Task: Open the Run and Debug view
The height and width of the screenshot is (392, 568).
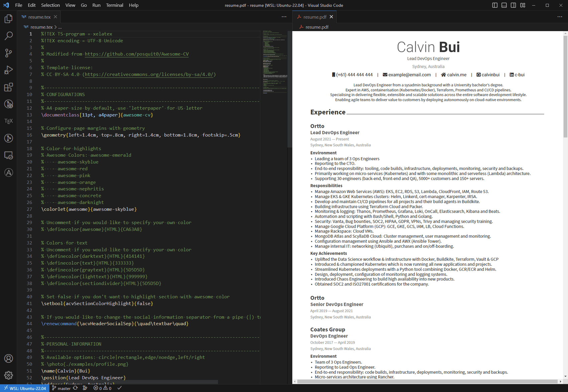Action: click(8, 70)
